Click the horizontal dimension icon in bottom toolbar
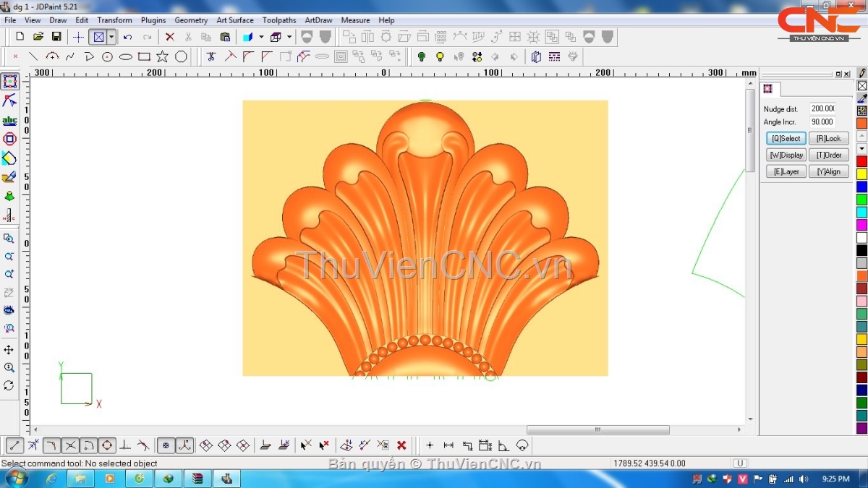This screenshot has width=868, height=488. tap(448, 445)
